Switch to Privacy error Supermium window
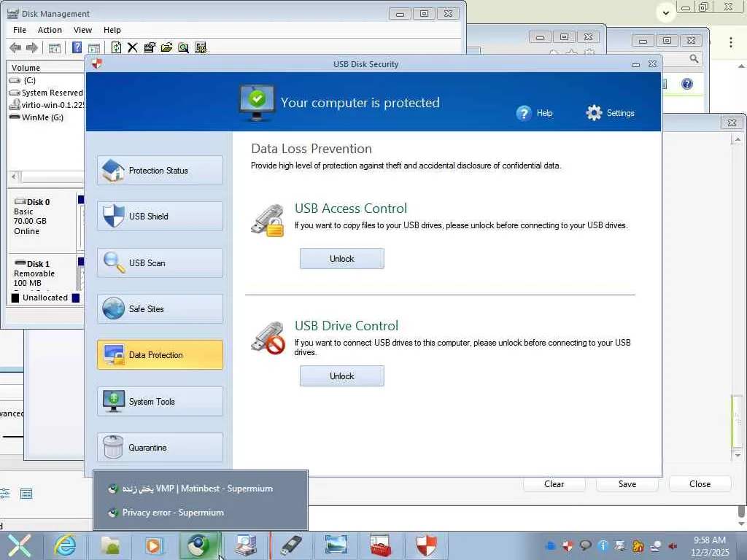747x560 pixels. [201, 513]
